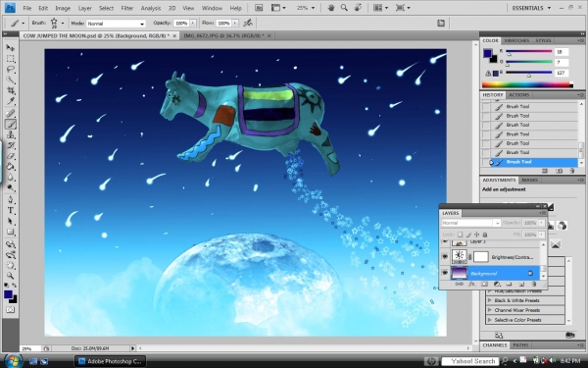Select the Paint Bucket tool
This screenshot has width=588, height=368.
click(x=11, y=167)
